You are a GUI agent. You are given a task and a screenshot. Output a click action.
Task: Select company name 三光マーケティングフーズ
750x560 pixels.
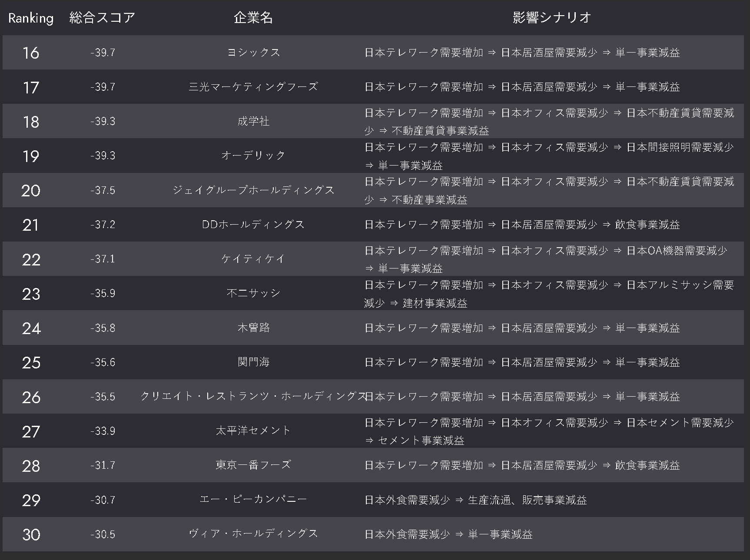[x=253, y=87]
